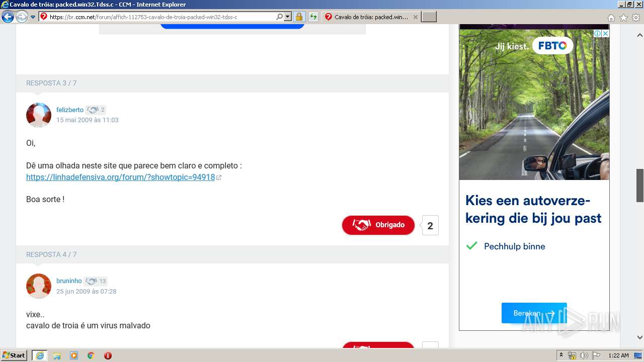The image size is (644, 362).
Task: Expand the address bar autocomplete dropdown
Action: (288, 17)
